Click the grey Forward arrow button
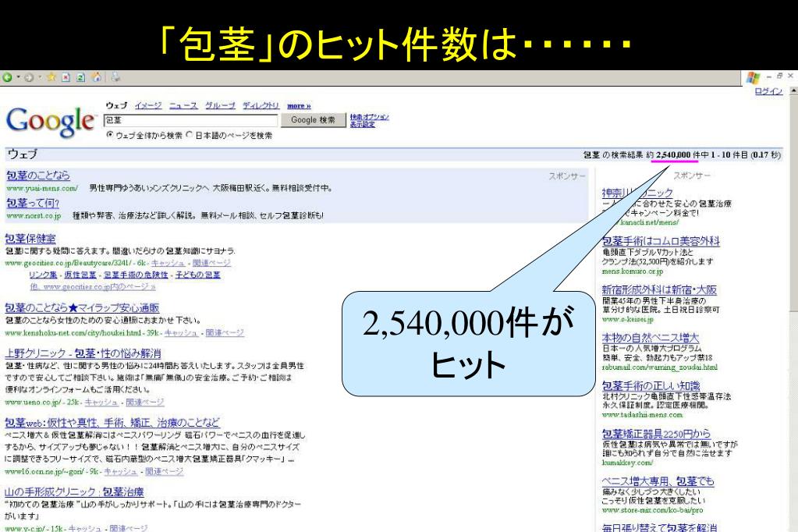This screenshot has width=798, height=532. (29, 77)
